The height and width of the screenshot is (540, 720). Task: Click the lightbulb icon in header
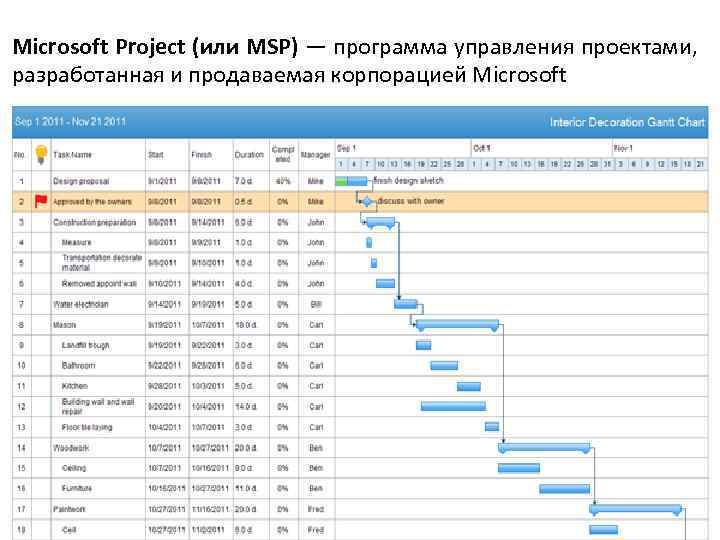click(41, 154)
